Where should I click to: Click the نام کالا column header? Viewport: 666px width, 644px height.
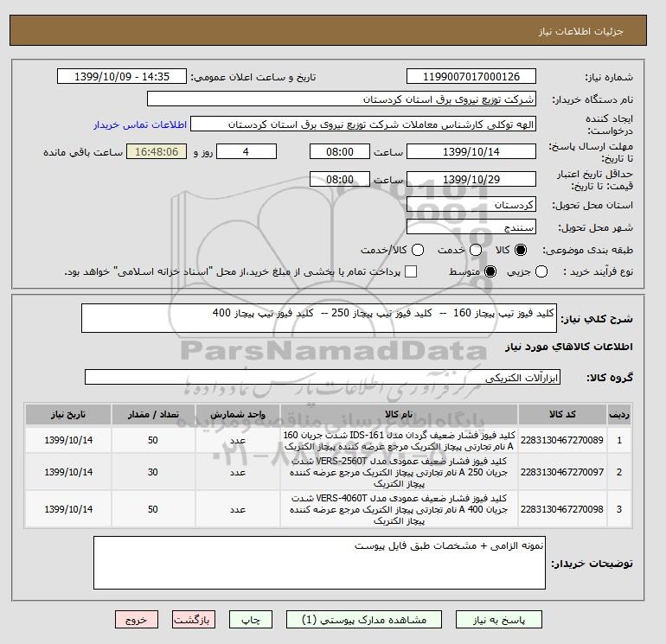399,414
